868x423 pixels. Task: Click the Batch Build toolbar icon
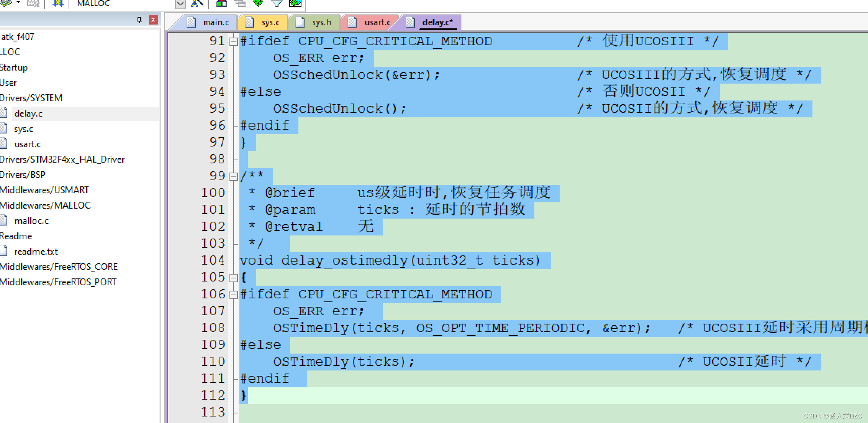tap(33, 3)
